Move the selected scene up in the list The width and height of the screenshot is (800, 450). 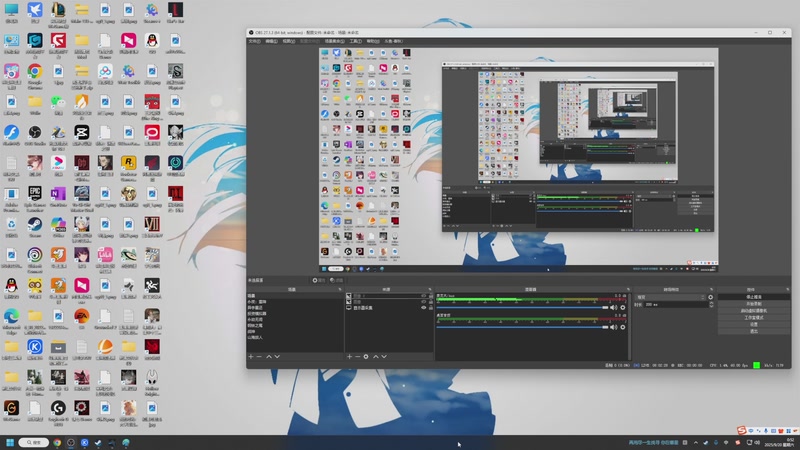pyautogui.click(x=269, y=357)
